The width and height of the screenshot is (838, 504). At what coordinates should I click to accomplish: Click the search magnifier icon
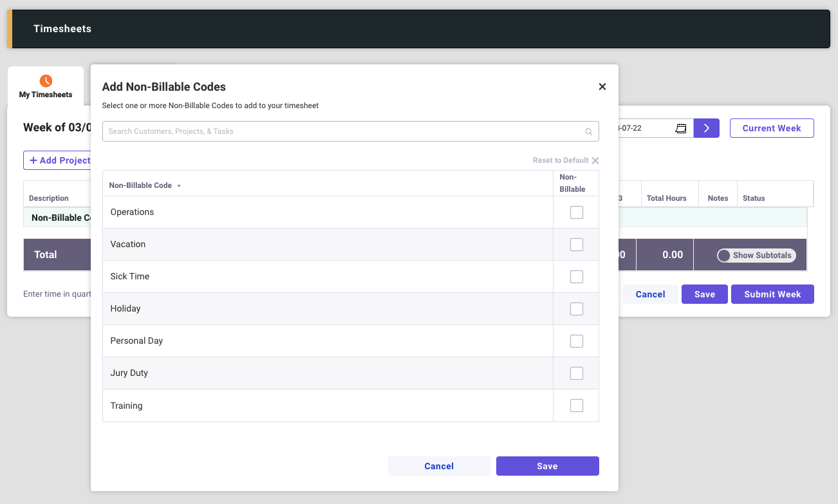(x=588, y=132)
